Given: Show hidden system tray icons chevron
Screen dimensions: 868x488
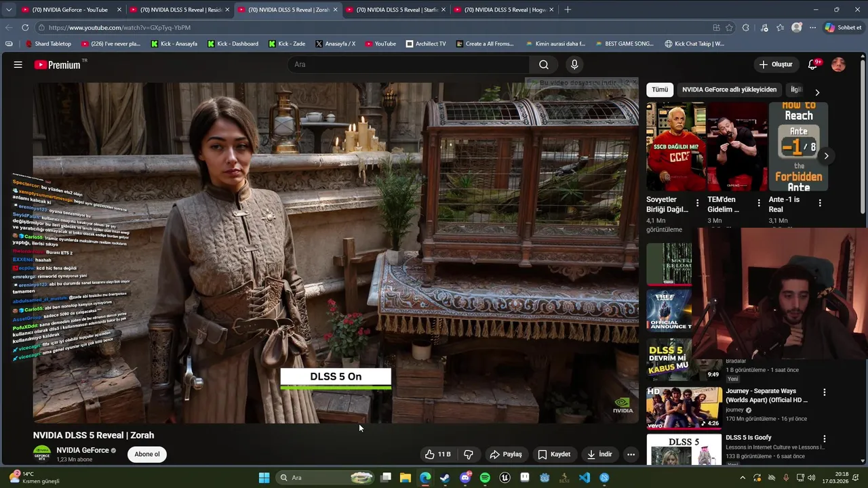Looking at the screenshot, I should 743,478.
